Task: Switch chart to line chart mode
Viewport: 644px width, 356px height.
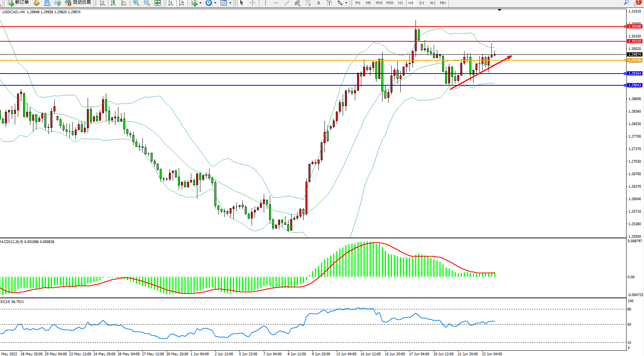Action: point(124,3)
